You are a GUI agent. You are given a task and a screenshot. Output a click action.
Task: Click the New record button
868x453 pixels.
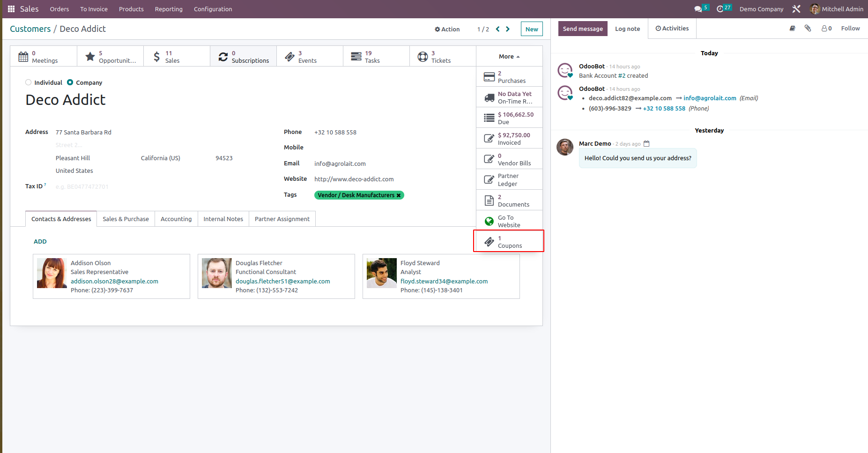(x=532, y=29)
